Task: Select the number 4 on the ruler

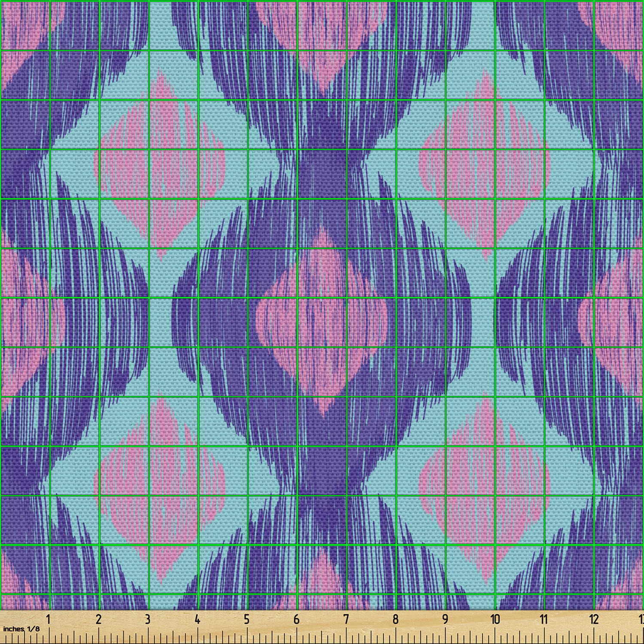Action: click(197, 619)
